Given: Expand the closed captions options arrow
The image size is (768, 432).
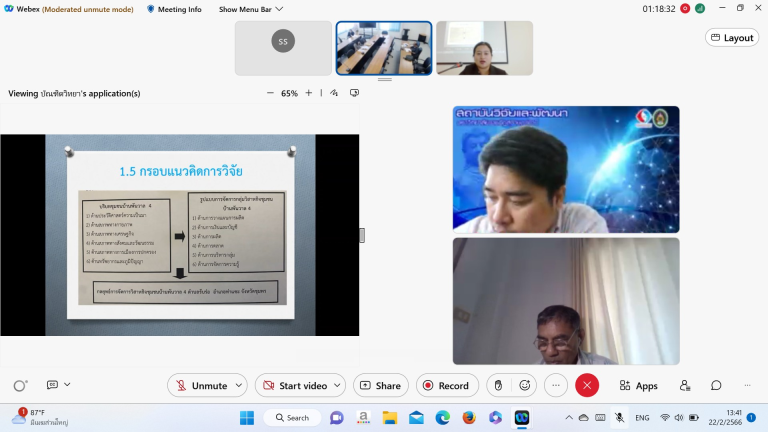Looking at the screenshot, I should (x=68, y=386).
